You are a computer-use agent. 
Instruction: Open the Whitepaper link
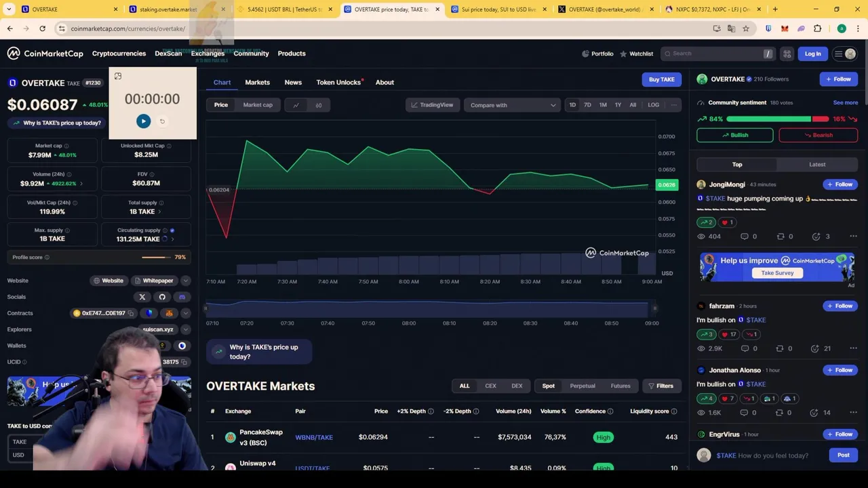coord(153,281)
